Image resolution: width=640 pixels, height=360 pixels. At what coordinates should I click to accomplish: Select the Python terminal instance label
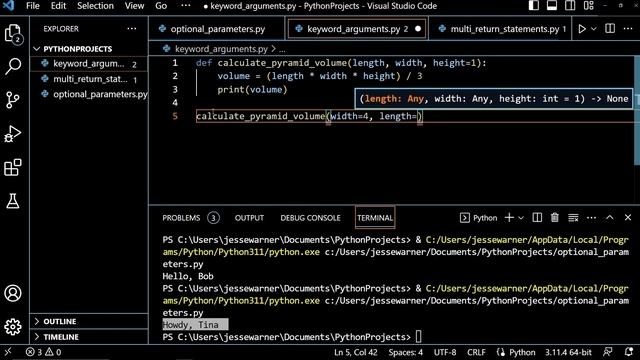click(478, 218)
